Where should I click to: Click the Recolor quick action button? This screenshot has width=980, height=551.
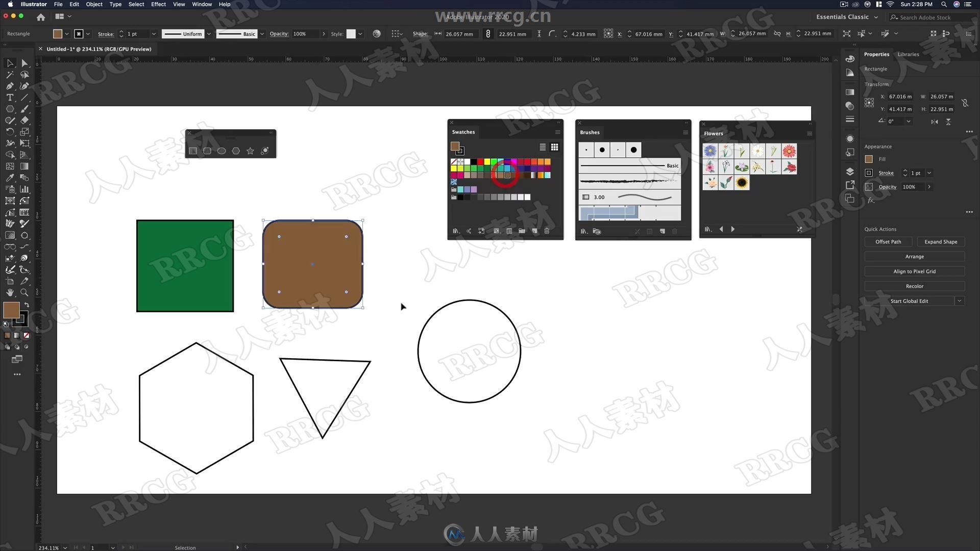[914, 286]
